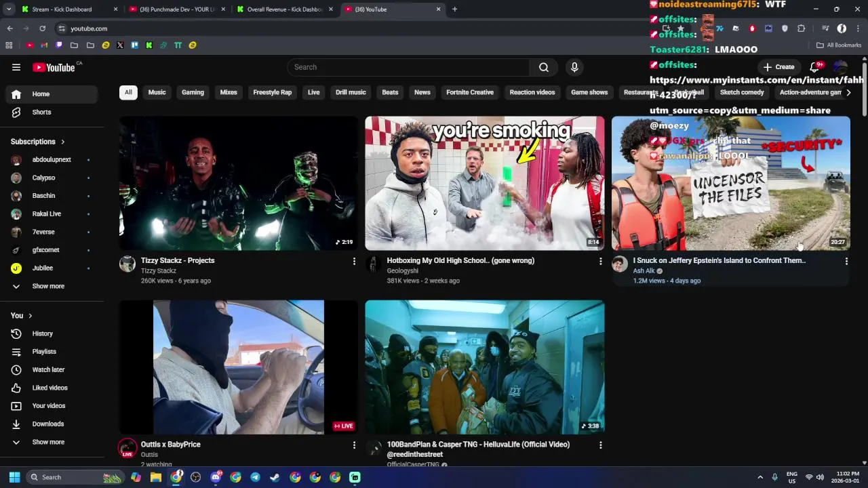
Task: Click the YouTube logo
Action: pos(54,67)
